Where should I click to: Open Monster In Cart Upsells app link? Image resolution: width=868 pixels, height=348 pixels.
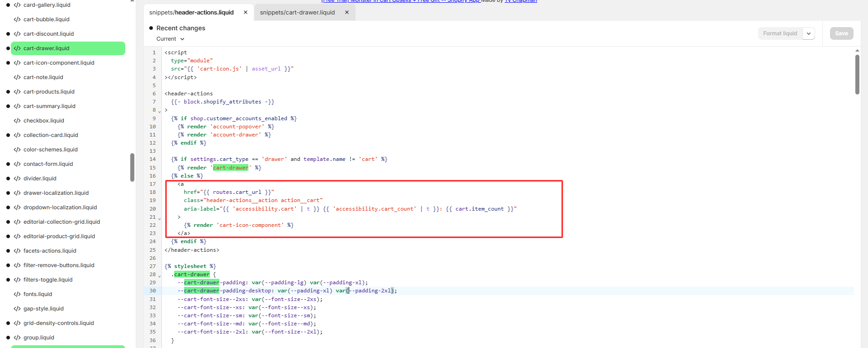[x=400, y=1]
